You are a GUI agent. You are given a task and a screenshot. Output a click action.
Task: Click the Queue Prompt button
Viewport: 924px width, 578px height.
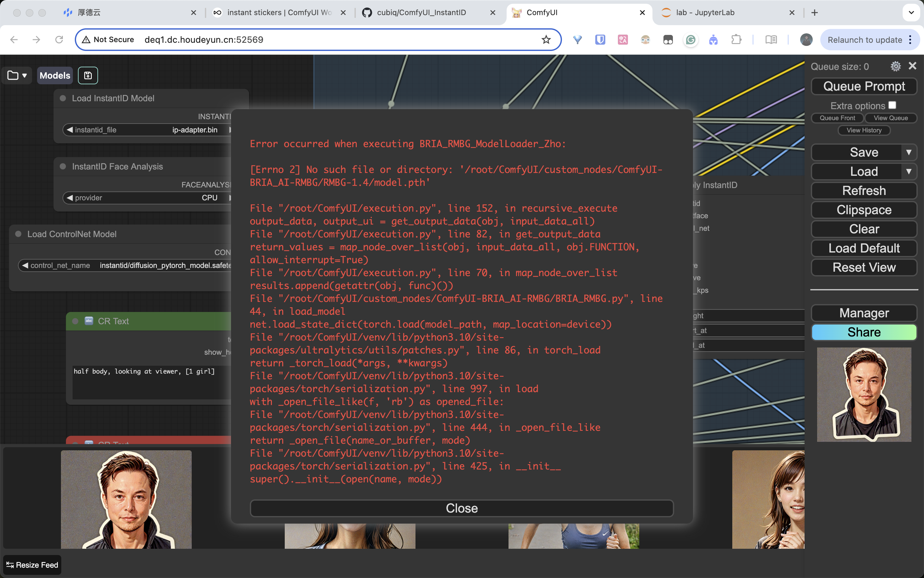click(x=864, y=86)
